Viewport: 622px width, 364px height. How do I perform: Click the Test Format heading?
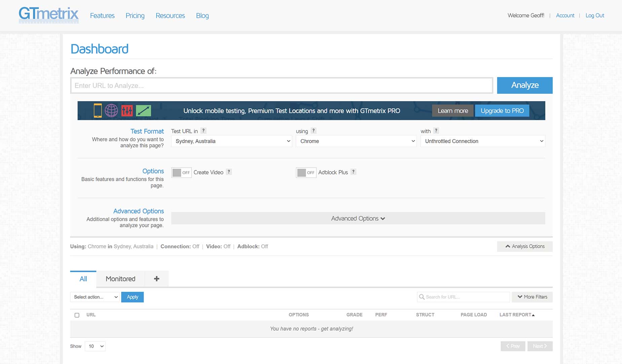[x=147, y=131]
